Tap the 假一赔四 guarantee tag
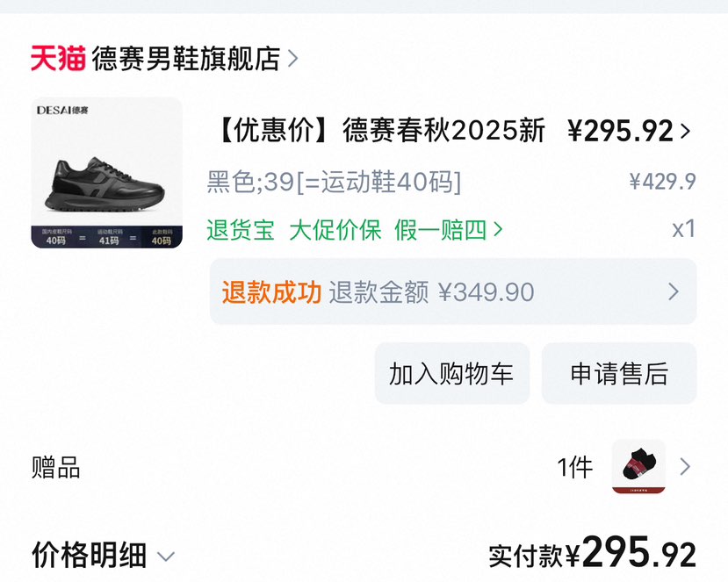This screenshot has width=728, height=582. point(440,230)
